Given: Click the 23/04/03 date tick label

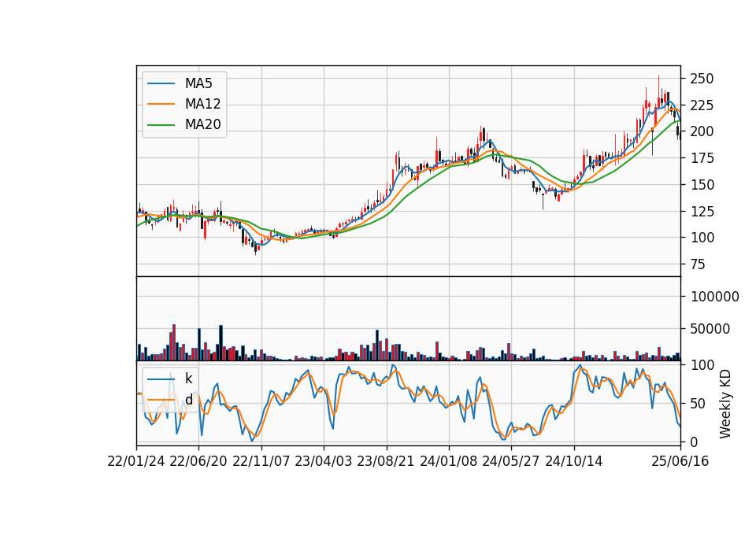Looking at the screenshot, I should (324, 461).
